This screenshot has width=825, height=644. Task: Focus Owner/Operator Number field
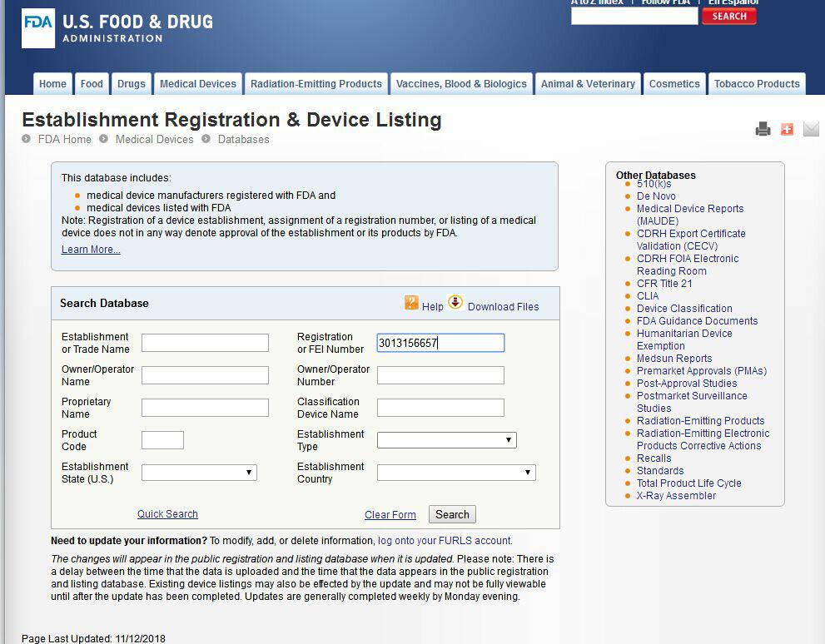pyautogui.click(x=441, y=375)
